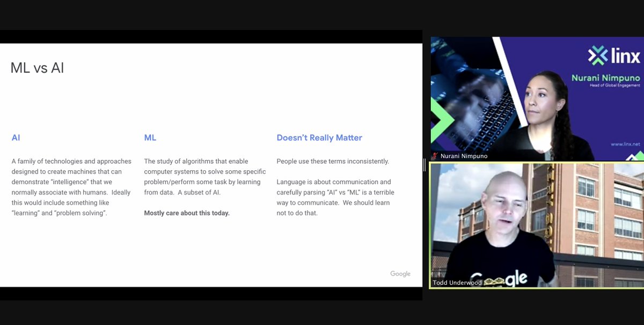Click the line starting 'A family of technologies'
This screenshot has height=325, width=644.
click(x=71, y=161)
